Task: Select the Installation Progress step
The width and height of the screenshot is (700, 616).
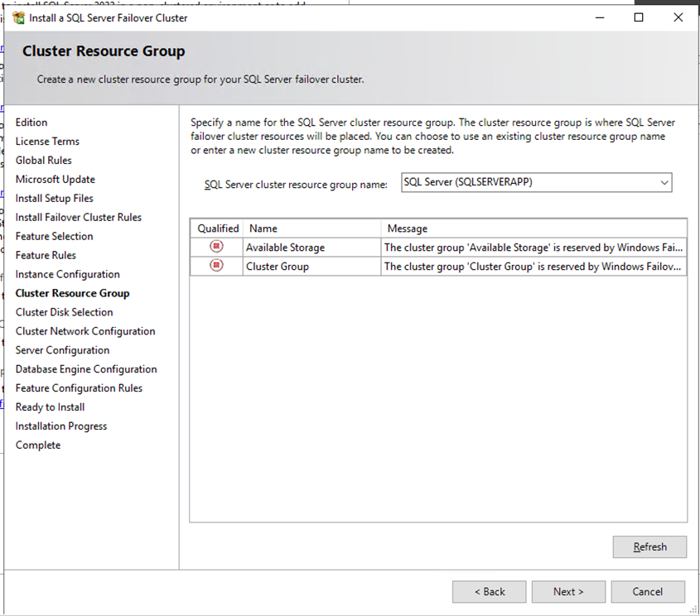Action: pos(61,426)
